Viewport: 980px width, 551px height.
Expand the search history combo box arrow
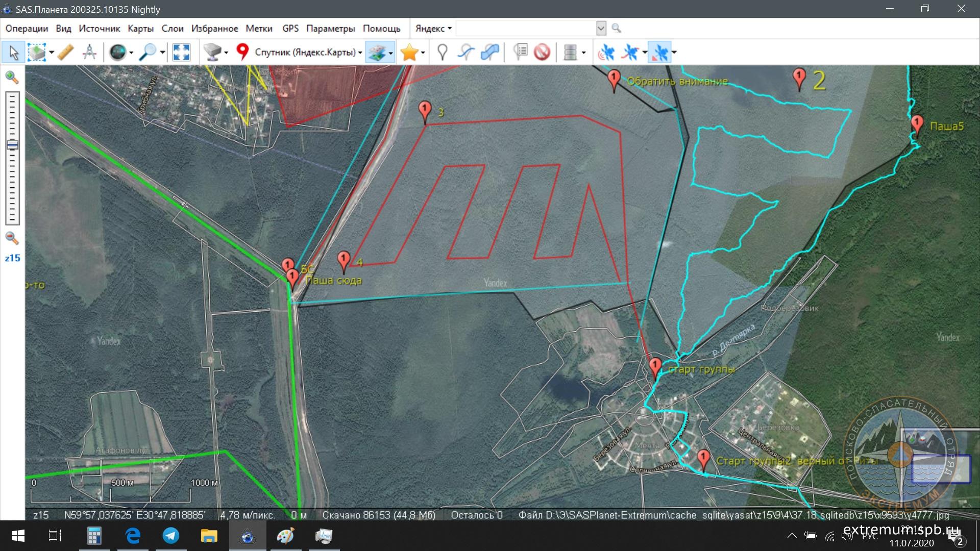pos(601,28)
